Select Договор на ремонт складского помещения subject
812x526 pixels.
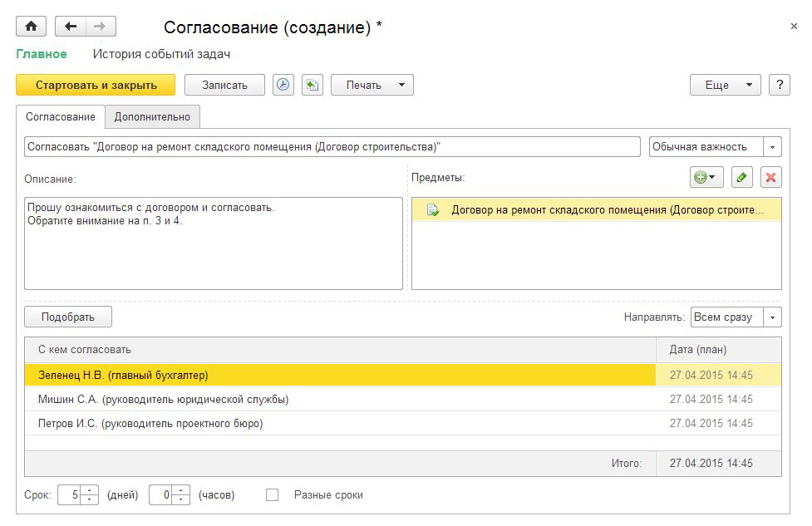(597, 210)
